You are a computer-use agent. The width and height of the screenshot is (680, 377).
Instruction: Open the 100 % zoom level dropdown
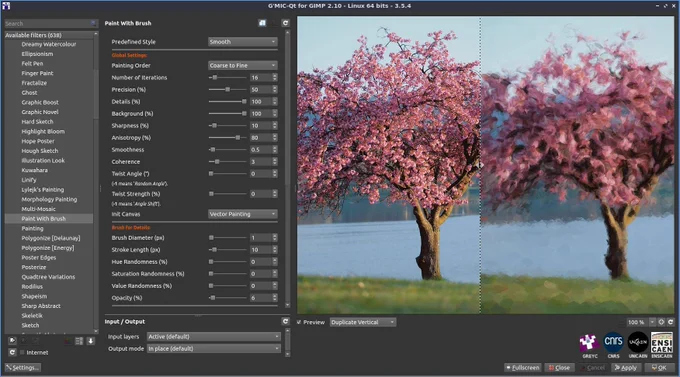(x=652, y=322)
